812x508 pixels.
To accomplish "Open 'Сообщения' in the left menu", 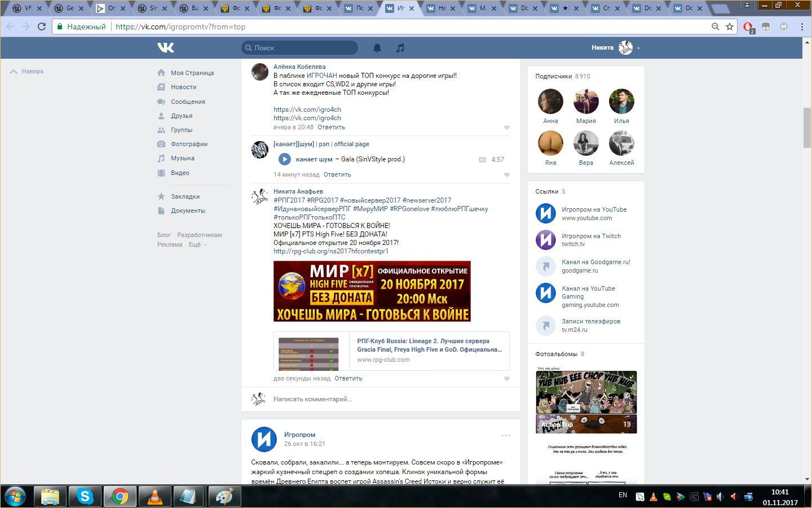I will pos(188,102).
